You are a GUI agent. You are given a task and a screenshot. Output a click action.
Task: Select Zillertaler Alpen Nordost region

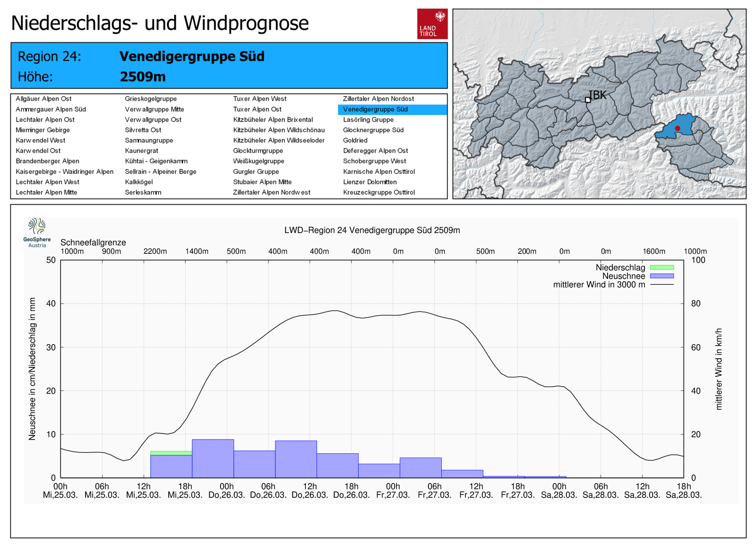tap(378, 99)
